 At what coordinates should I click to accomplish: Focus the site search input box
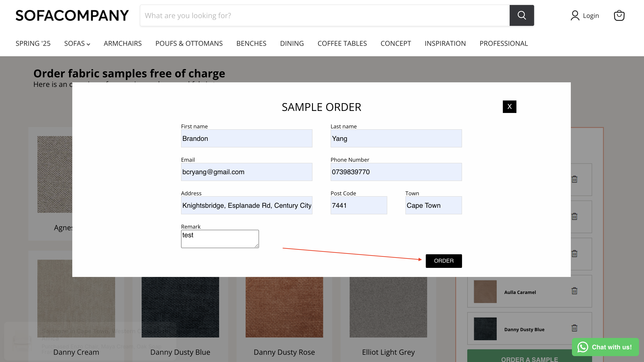point(324,15)
